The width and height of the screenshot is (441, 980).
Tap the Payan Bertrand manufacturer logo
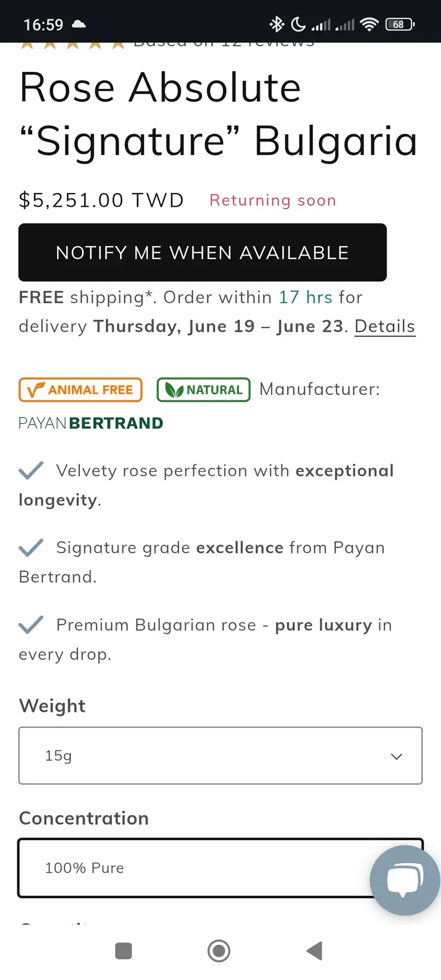91,423
